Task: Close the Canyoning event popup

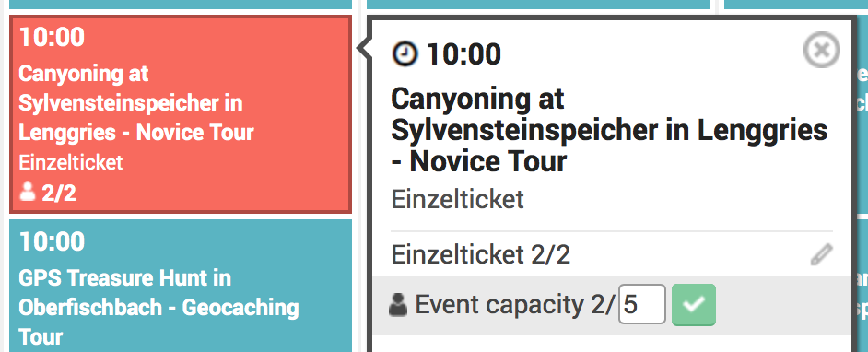Action: [x=822, y=50]
